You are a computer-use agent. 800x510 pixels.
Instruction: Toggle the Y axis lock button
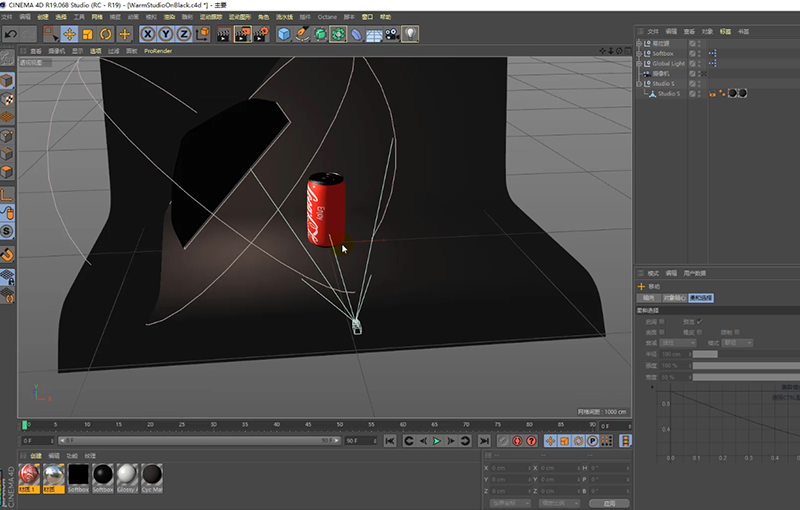[x=166, y=34]
